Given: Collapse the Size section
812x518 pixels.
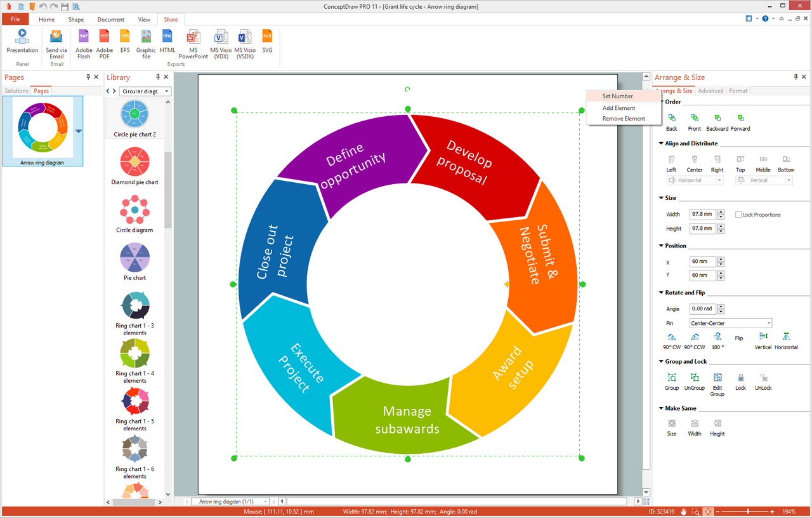Looking at the screenshot, I should (x=661, y=198).
